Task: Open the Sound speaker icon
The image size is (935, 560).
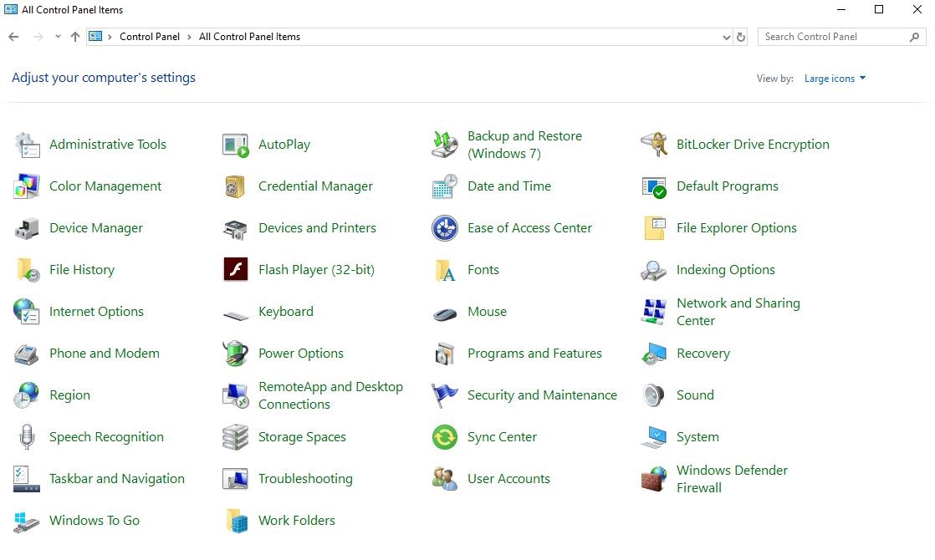Action: (x=654, y=395)
